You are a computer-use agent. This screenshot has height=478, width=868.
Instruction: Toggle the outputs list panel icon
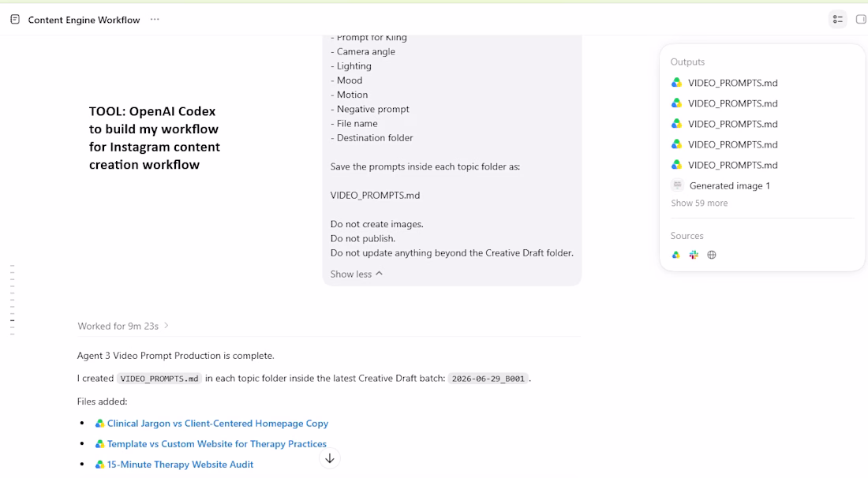(837, 20)
